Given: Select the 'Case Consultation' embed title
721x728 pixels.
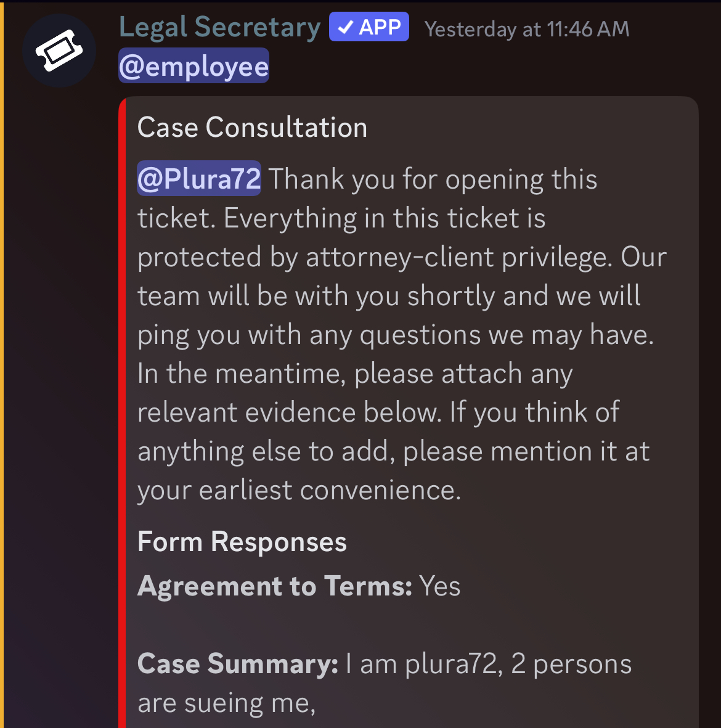Looking at the screenshot, I should [x=252, y=128].
